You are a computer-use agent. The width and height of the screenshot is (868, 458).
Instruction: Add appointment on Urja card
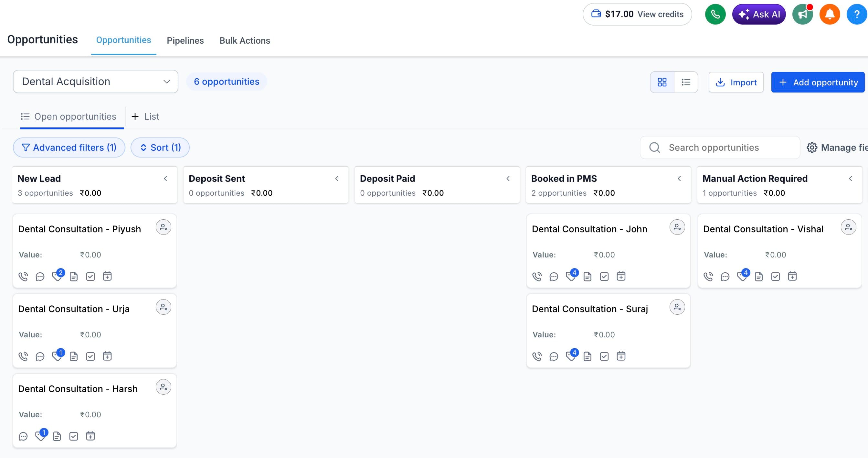click(108, 356)
